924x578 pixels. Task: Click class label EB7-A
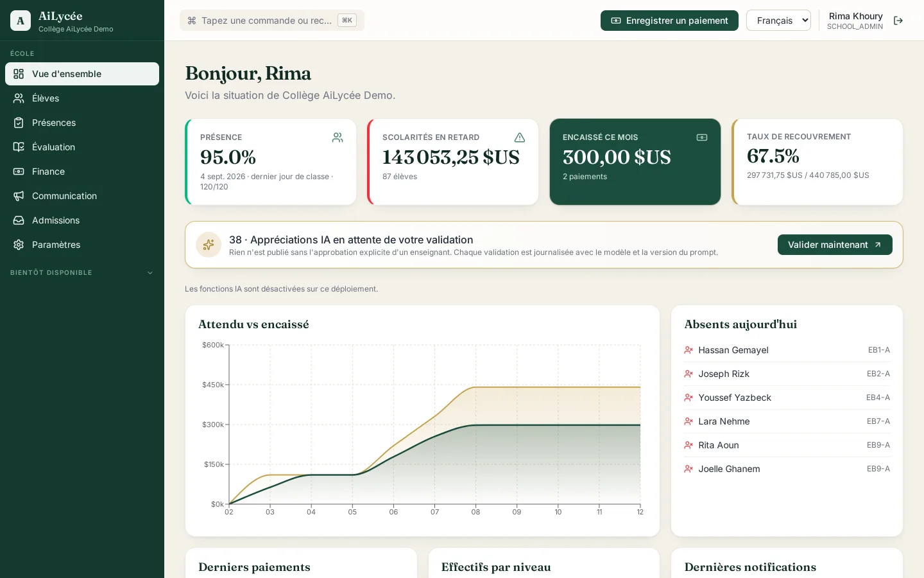click(x=878, y=421)
